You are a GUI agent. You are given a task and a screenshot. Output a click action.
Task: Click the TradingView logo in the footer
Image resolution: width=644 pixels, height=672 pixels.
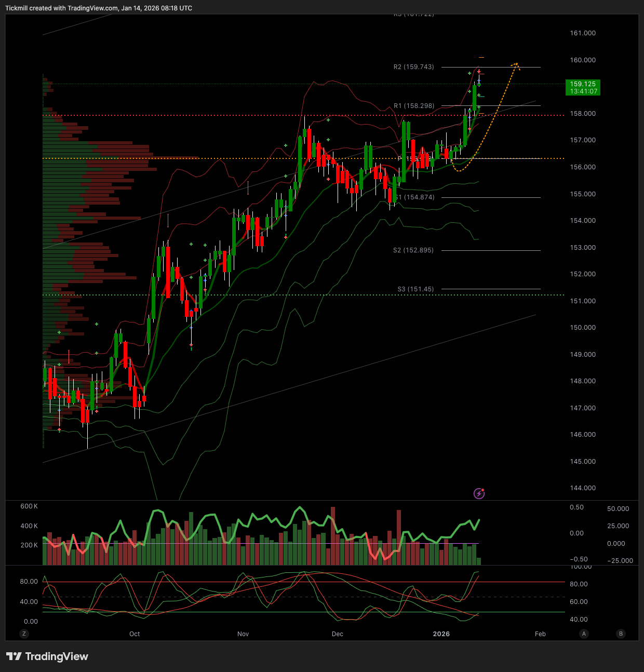click(x=47, y=656)
